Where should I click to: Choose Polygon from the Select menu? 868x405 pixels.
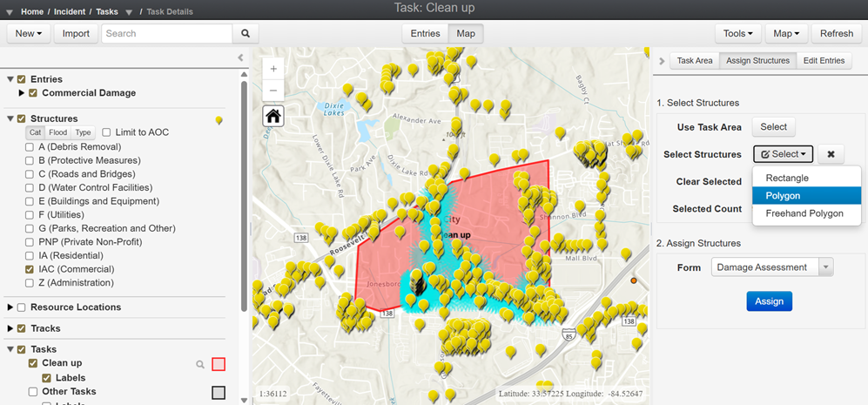point(806,196)
